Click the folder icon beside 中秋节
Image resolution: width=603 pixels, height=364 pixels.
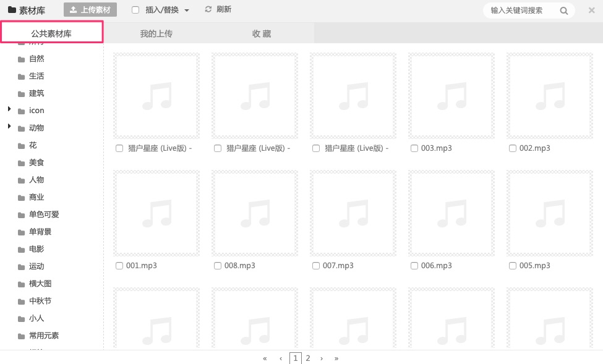[x=22, y=302]
